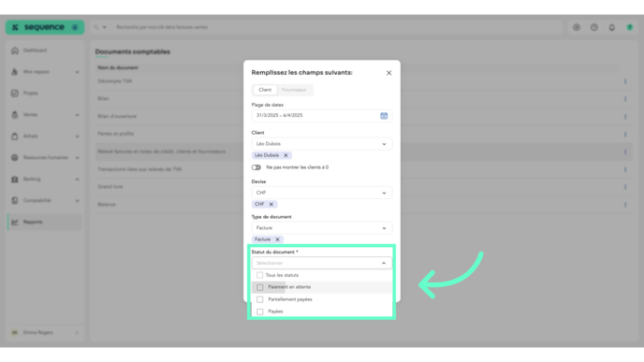Click the notification bell icon
This screenshot has width=644, height=362.
(x=611, y=27)
